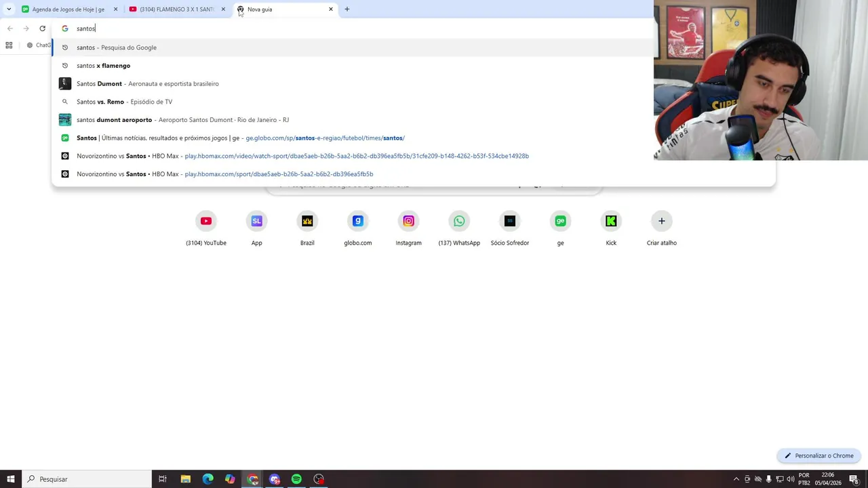The width and height of the screenshot is (868, 488).
Task: Click the OneDrive cloud tray icon
Action: pos(758,479)
